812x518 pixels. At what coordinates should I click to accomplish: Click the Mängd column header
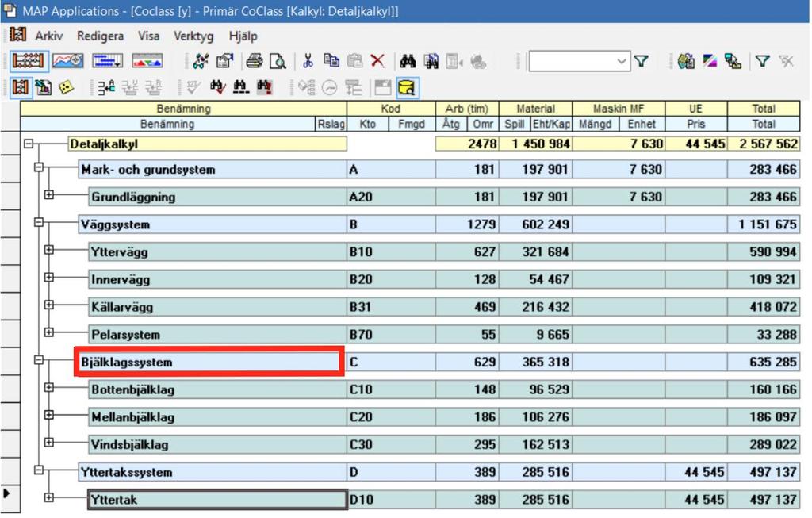pyautogui.click(x=596, y=125)
